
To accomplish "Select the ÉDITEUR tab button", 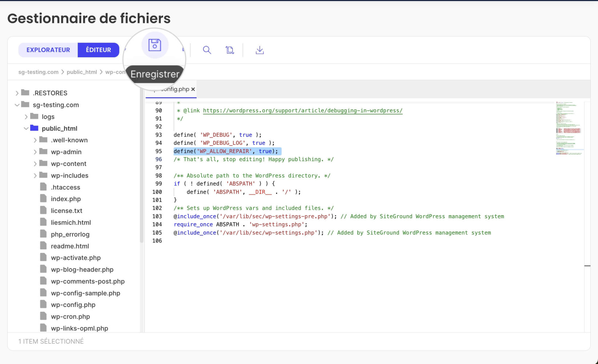I will click(x=98, y=50).
